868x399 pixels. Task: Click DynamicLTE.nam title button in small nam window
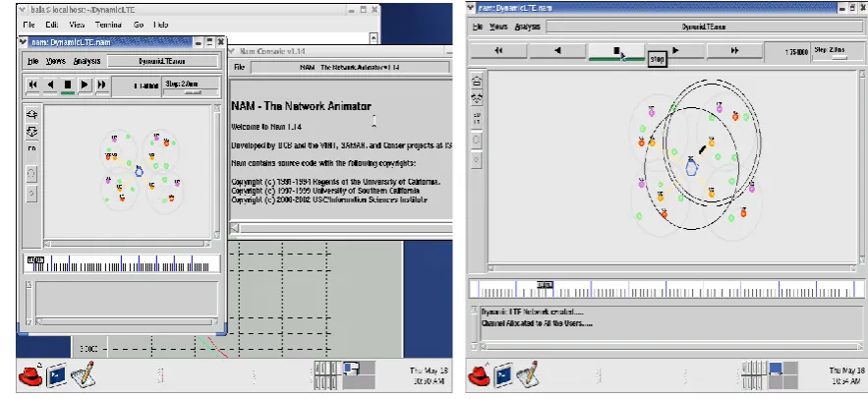(x=162, y=62)
